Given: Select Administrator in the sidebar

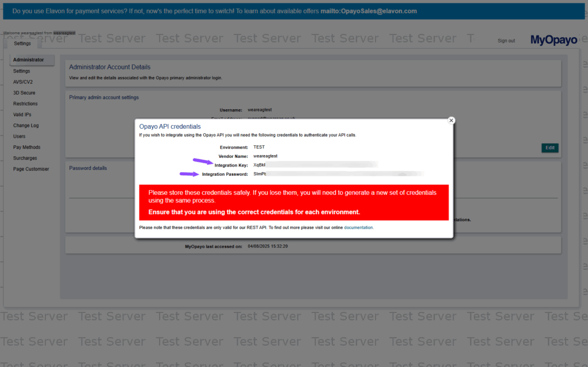Looking at the screenshot, I should pos(32,60).
